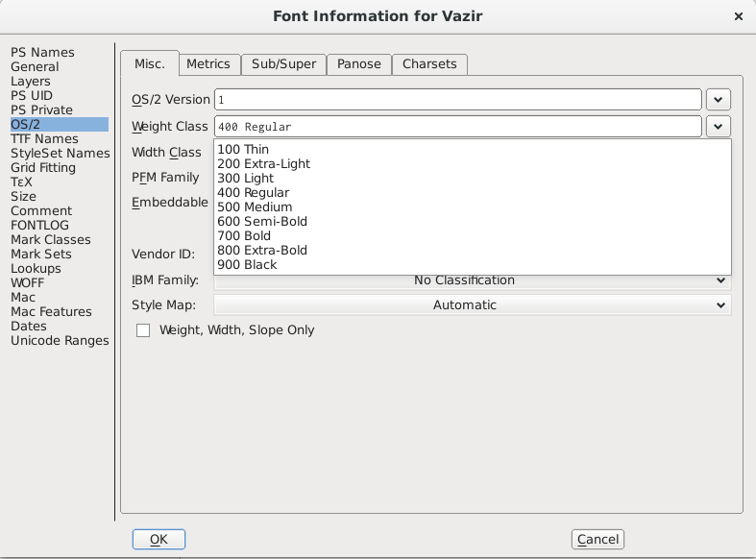Click the Cancel button

click(597, 539)
